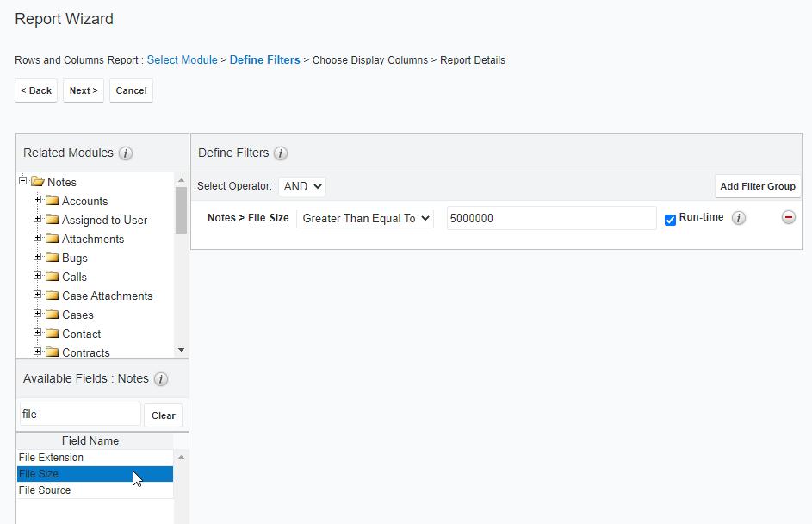Viewport: 812px width, 524px height.
Task: Click the info icon beside Run-time
Action: pyautogui.click(x=738, y=217)
